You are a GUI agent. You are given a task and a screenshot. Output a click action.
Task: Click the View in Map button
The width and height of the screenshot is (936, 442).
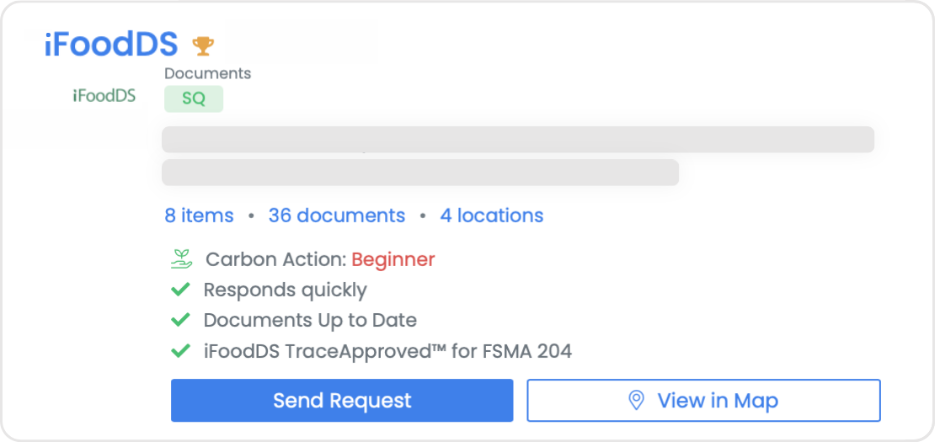703,401
